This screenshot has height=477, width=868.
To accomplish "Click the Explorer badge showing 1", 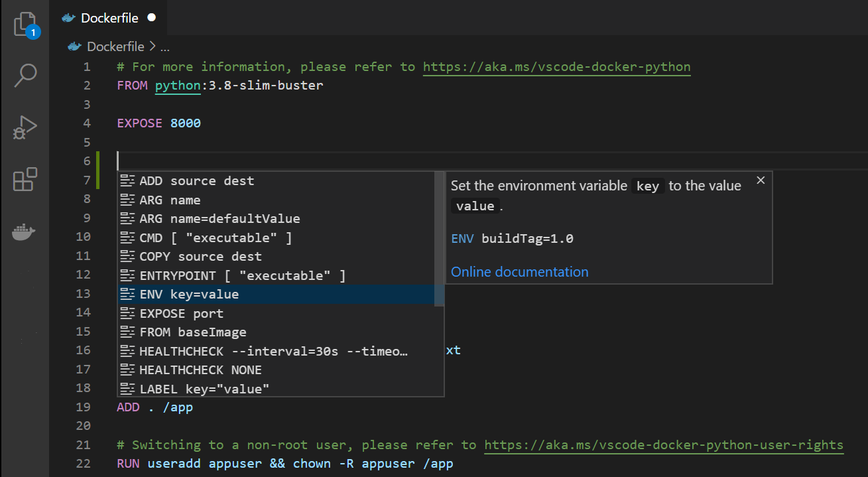I will pos(32,31).
